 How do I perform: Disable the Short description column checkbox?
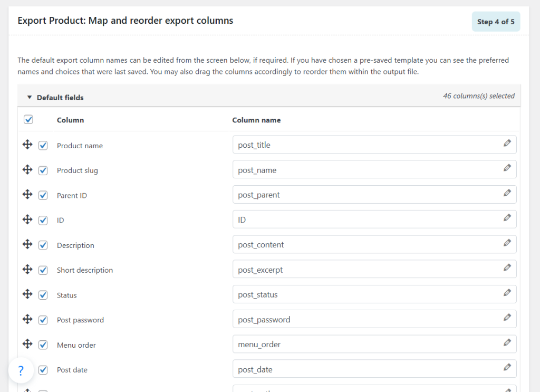coord(43,270)
